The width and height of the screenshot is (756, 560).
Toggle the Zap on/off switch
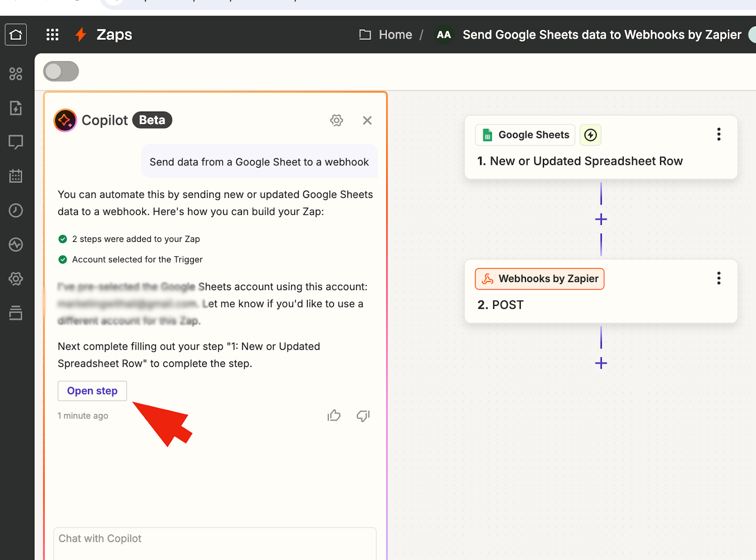point(61,71)
